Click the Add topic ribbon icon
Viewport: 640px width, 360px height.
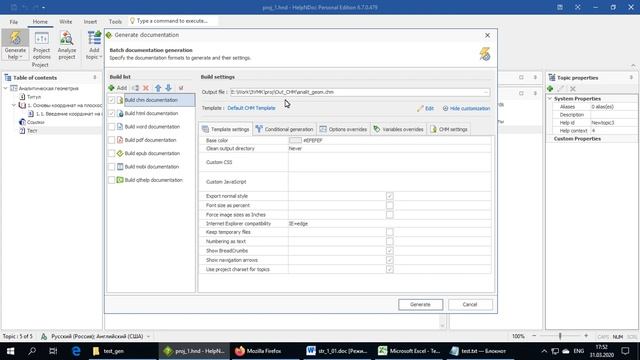(94, 39)
